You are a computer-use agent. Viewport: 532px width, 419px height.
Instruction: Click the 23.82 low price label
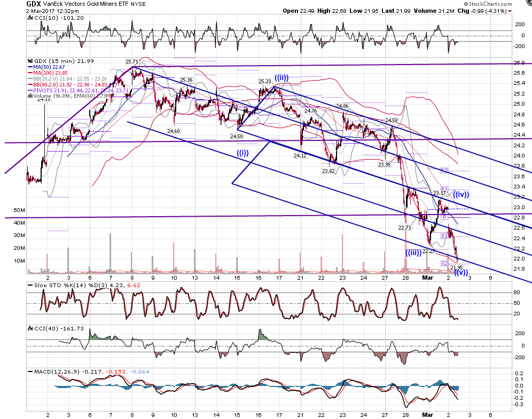tap(328, 171)
